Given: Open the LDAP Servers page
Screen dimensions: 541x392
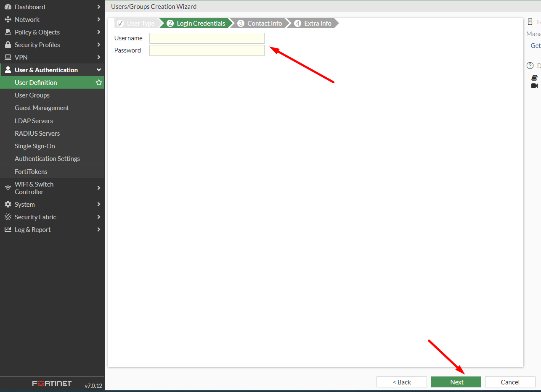Looking at the screenshot, I should tap(34, 121).
